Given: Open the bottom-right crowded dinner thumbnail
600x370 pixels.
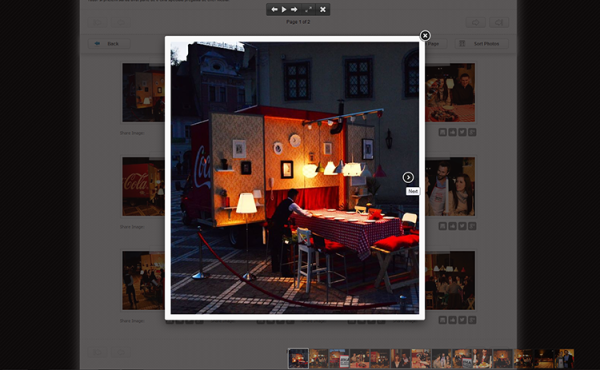Looking at the screenshot, I should 450,280.
